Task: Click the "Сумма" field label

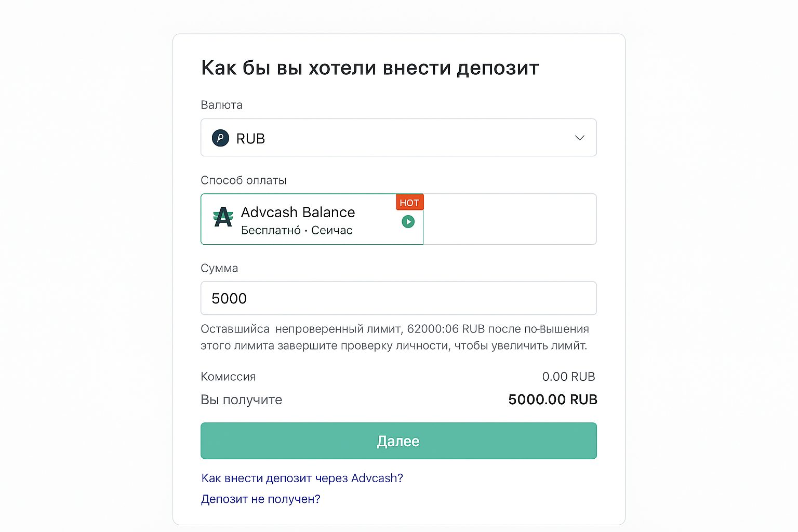Action: coord(219,268)
